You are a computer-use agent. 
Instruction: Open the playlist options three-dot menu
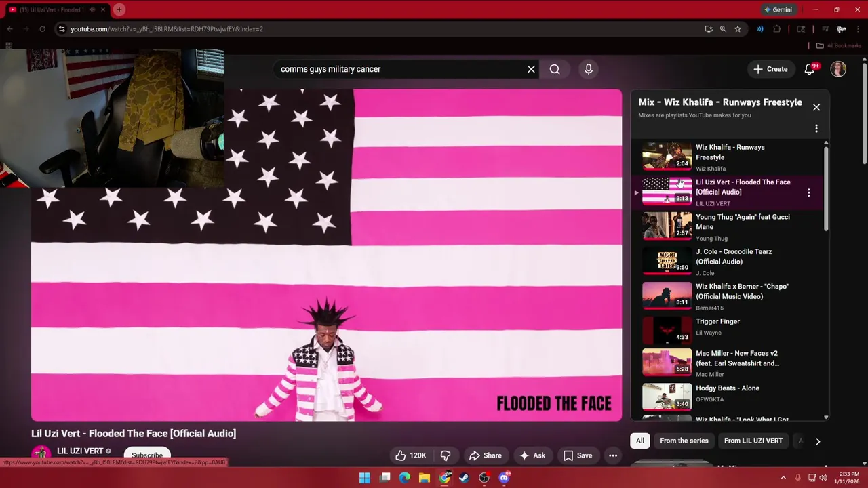pos(816,129)
